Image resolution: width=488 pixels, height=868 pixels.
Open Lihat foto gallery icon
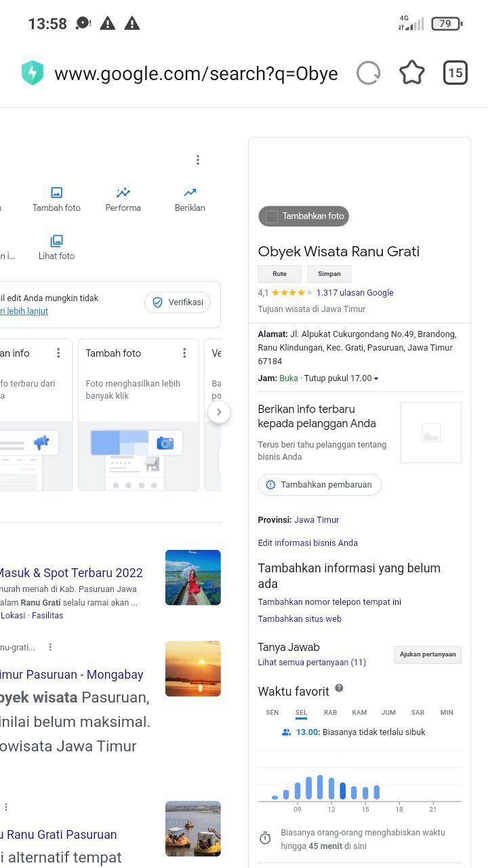[57, 241]
